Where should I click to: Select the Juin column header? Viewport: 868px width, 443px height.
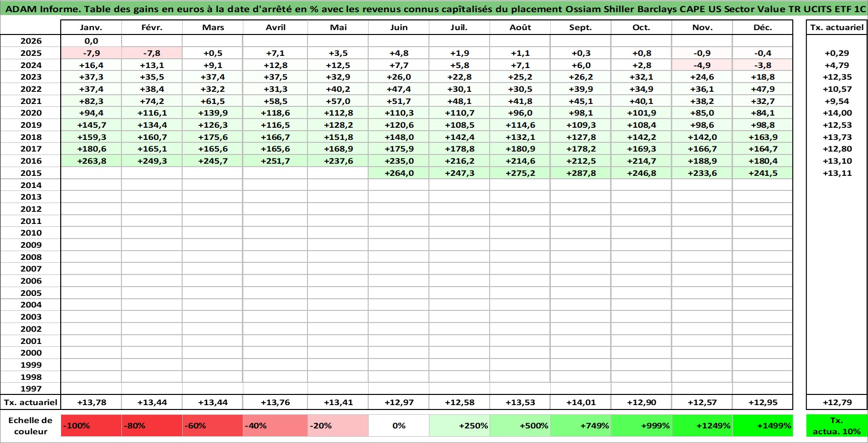pyautogui.click(x=399, y=28)
